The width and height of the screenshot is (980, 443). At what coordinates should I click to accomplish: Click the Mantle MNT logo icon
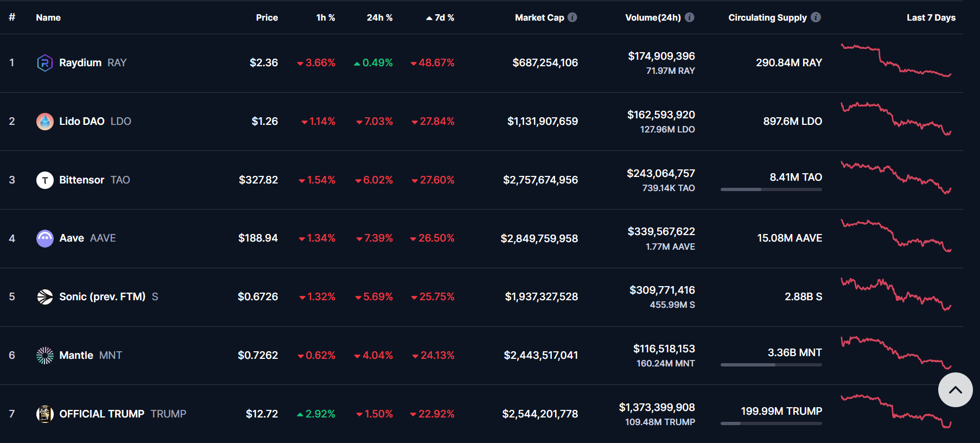(x=44, y=356)
